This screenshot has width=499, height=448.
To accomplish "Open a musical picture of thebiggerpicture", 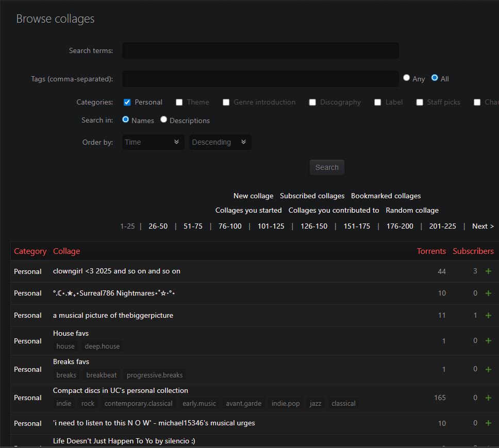I will pyautogui.click(x=113, y=316).
